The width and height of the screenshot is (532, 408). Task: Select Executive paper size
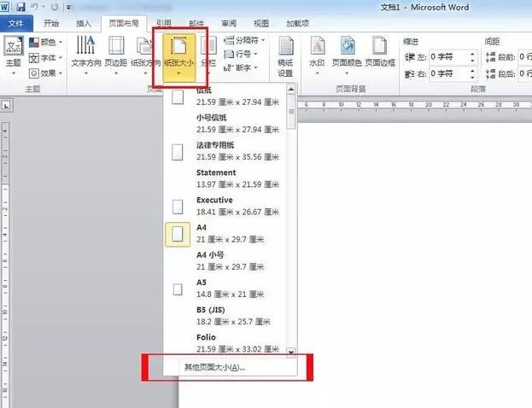click(x=225, y=207)
